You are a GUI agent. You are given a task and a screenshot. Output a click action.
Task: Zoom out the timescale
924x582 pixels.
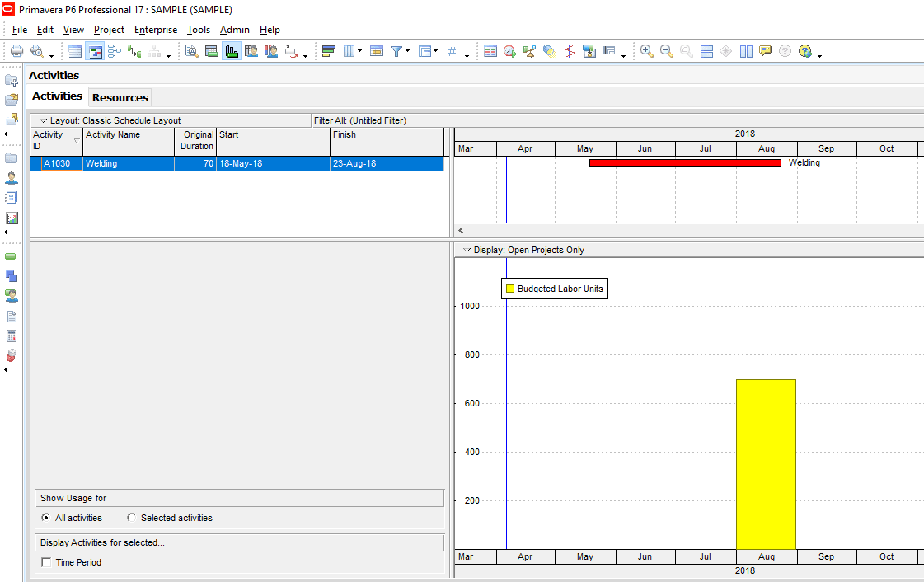[667, 51]
